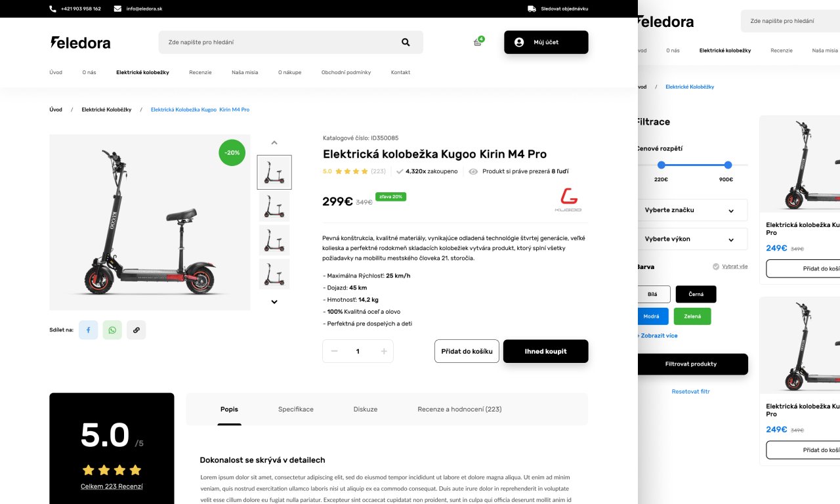The image size is (840, 504).
Task: Click the Kugoo brand logo
Action: click(568, 199)
